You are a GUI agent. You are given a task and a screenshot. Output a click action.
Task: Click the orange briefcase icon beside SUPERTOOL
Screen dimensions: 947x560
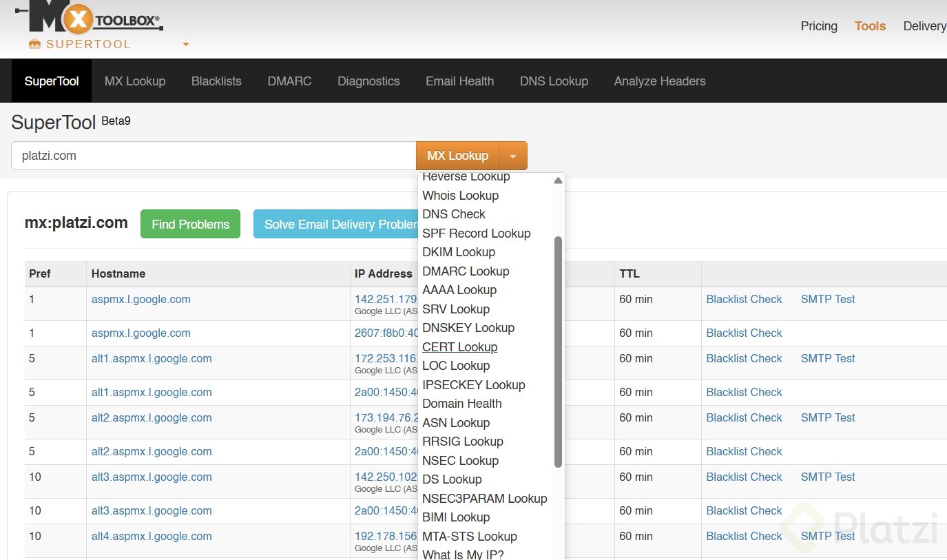tap(34, 44)
